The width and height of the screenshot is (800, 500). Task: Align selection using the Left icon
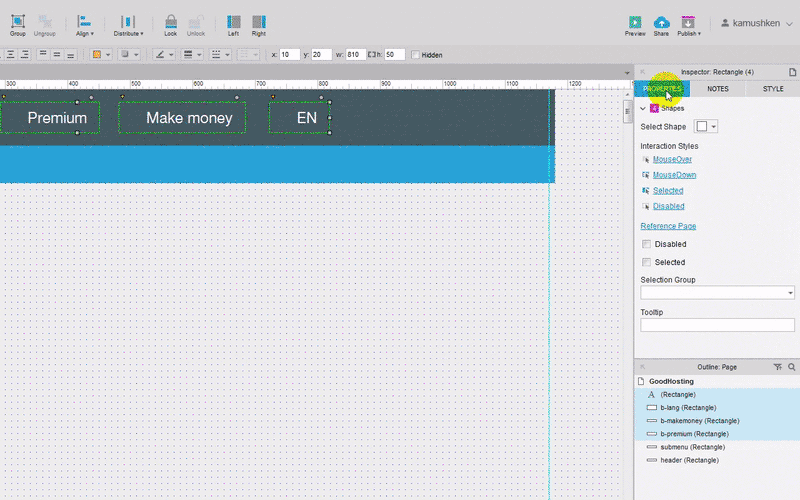point(233,22)
